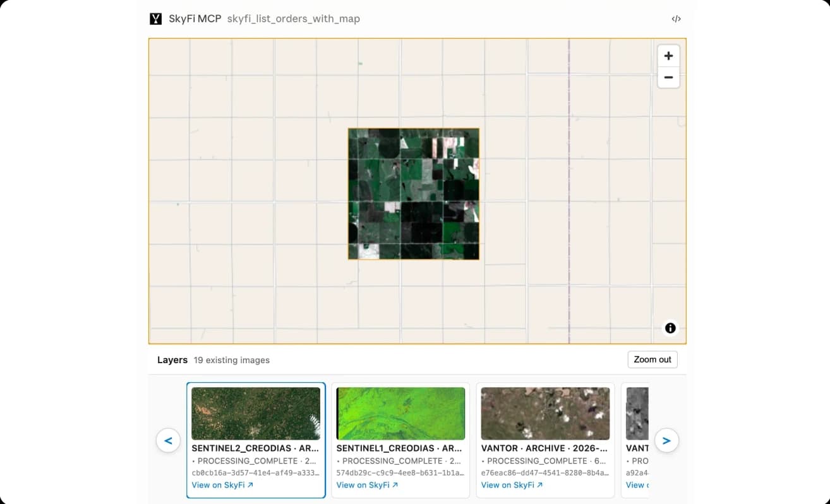
Task: Click the SkyFi MCP logo icon
Action: 155,19
